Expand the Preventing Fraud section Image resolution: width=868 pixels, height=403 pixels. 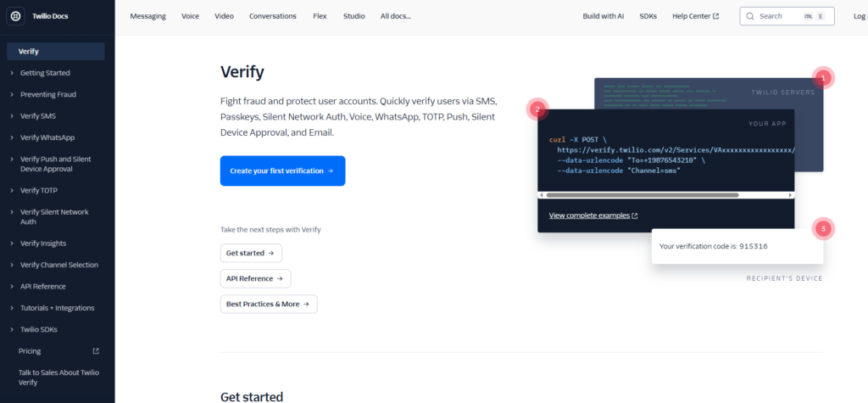pyautogui.click(x=12, y=95)
